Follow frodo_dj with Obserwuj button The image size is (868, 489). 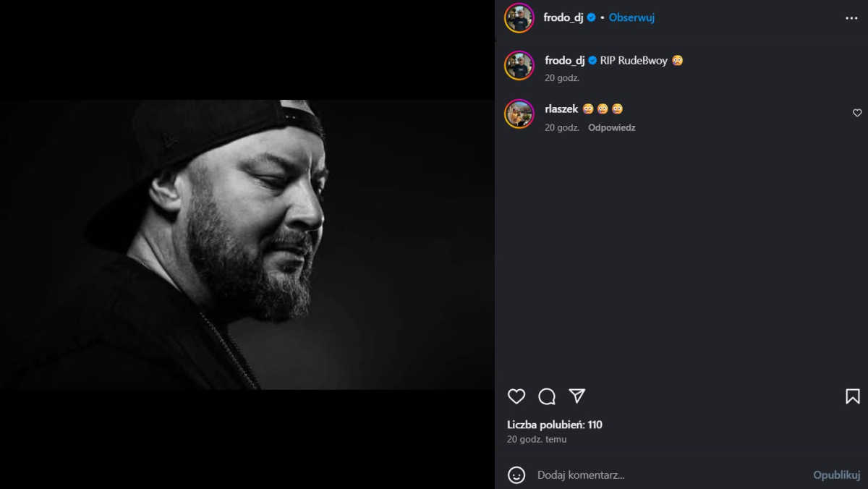tap(631, 18)
